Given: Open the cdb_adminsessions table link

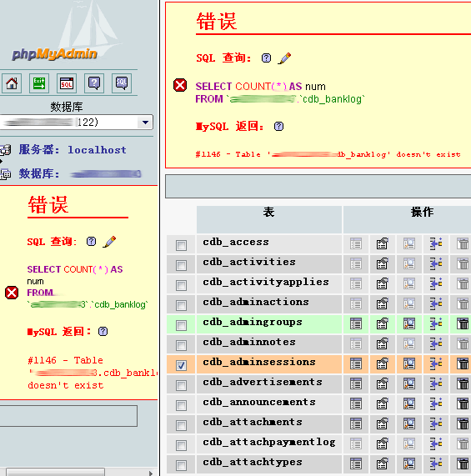Looking at the screenshot, I should tap(259, 362).
